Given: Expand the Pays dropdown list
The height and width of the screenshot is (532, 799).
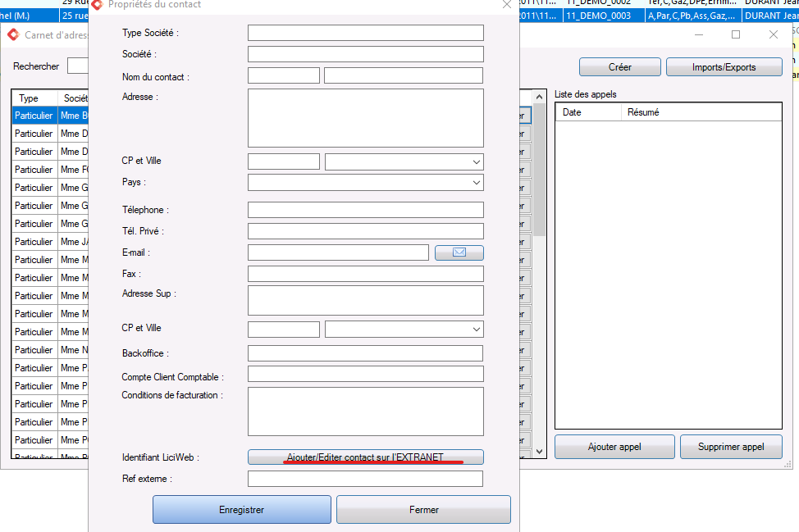Looking at the screenshot, I should tap(476, 182).
